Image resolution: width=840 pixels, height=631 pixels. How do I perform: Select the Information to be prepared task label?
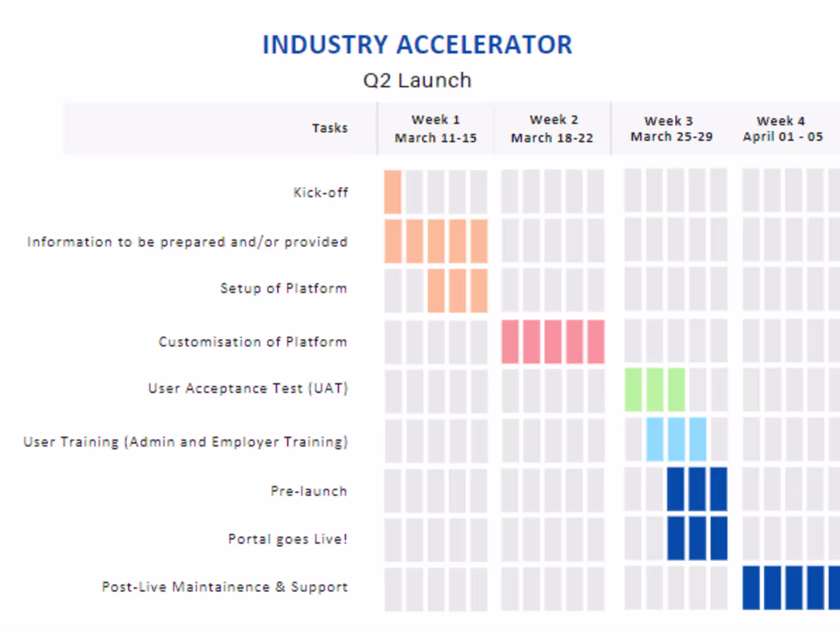pyautogui.click(x=187, y=242)
